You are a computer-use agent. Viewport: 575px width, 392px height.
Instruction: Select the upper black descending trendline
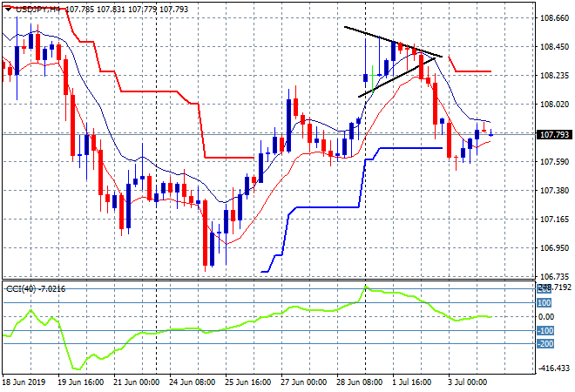pos(394,42)
